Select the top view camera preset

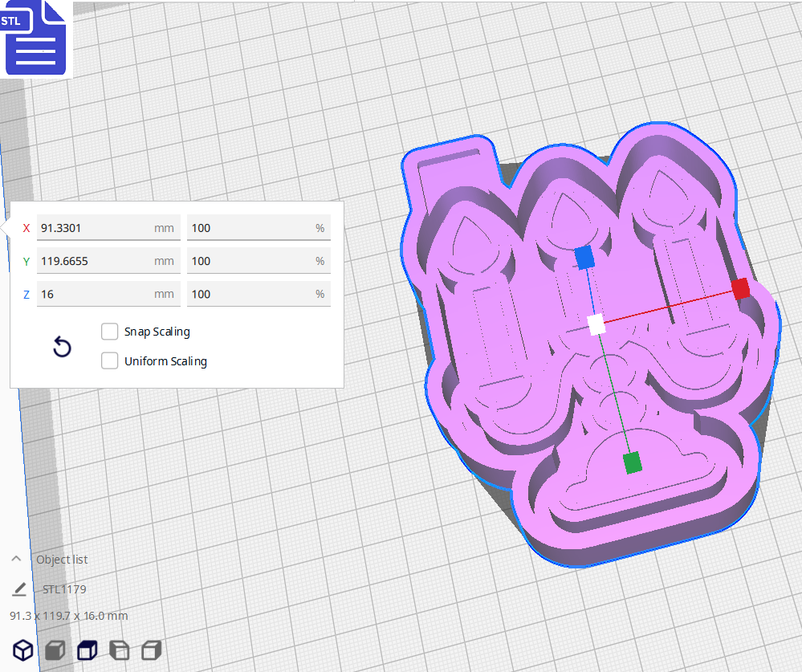(x=87, y=650)
